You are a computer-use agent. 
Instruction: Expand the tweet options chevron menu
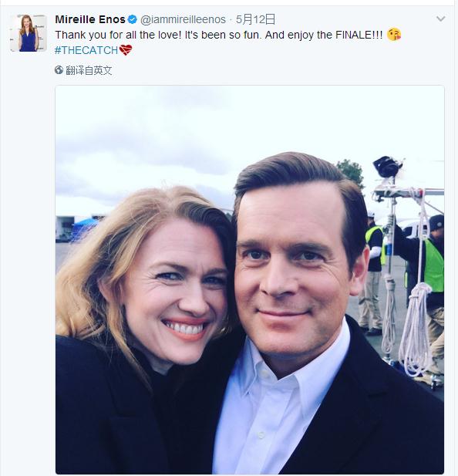(x=440, y=19)
